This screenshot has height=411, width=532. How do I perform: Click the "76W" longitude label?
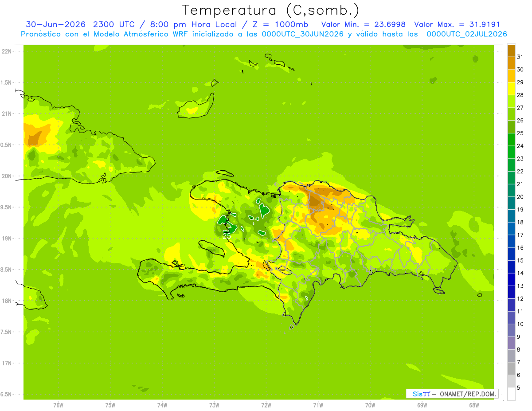58,405
